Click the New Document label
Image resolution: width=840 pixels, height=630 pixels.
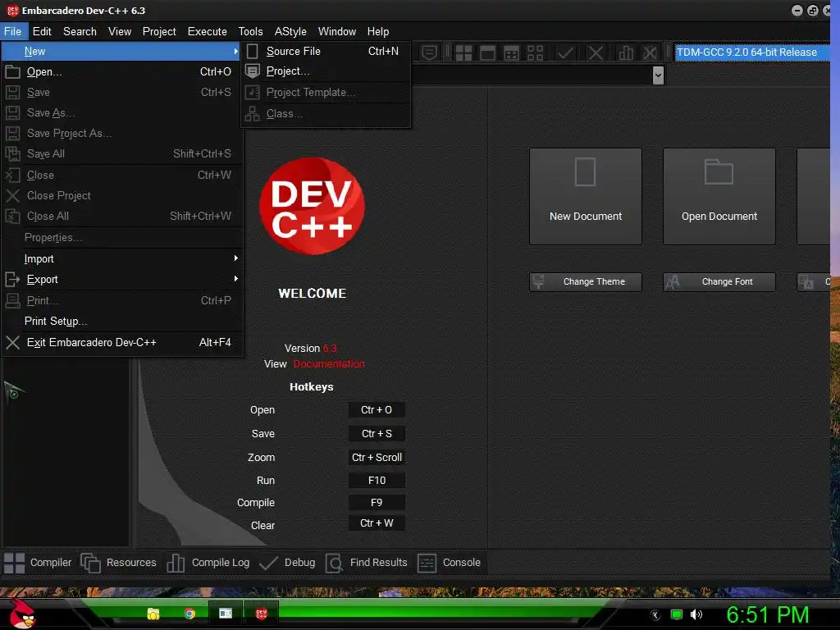click(586, 217)
